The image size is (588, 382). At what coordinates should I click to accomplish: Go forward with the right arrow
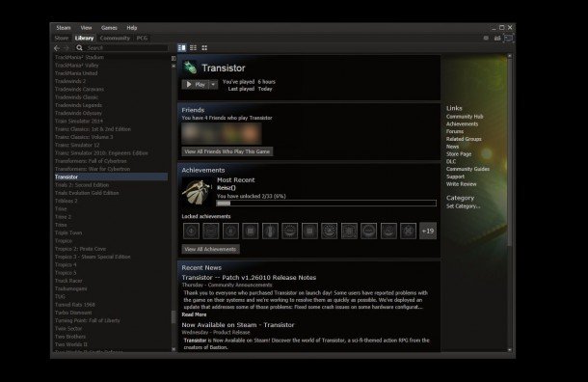coord(67,48)
